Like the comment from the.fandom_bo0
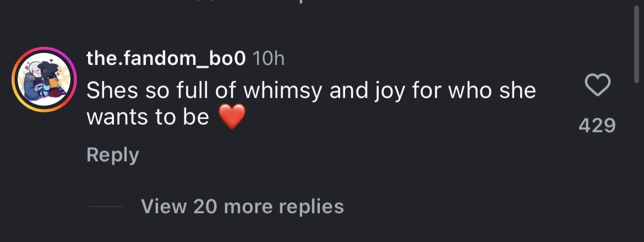Image resolution: width=644 pixels, height=242 pixels. coord(597,86)
